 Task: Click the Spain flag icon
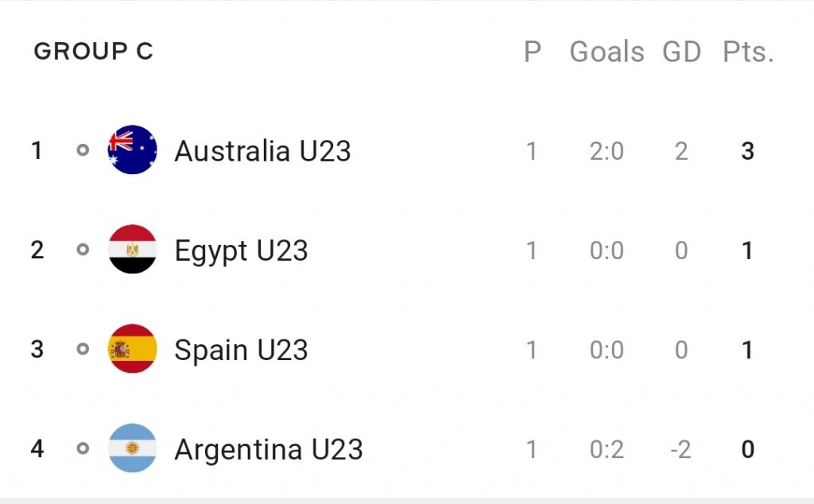pos(132,349)
